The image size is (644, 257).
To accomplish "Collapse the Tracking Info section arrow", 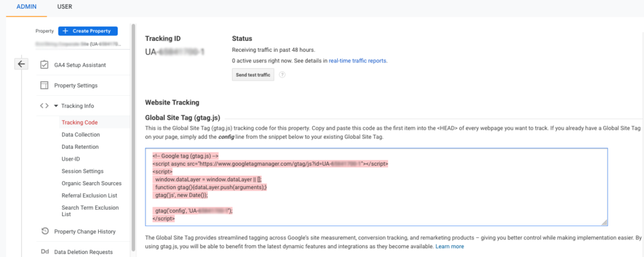I will (56, 106).
